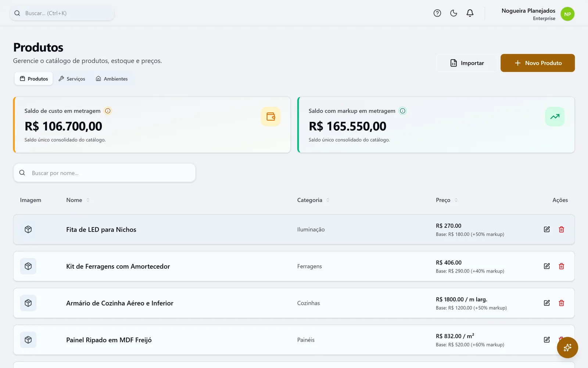Switch to the Ambientes tab

[112, 79]
